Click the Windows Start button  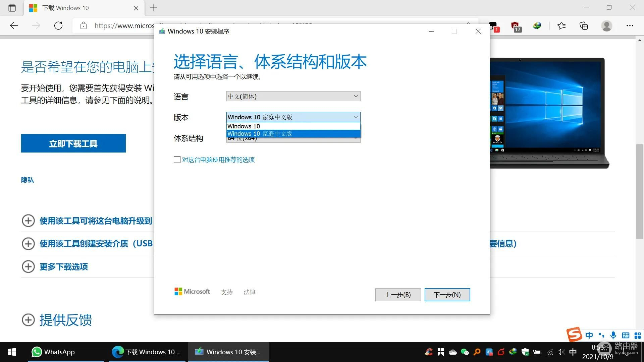click(12, 352)
